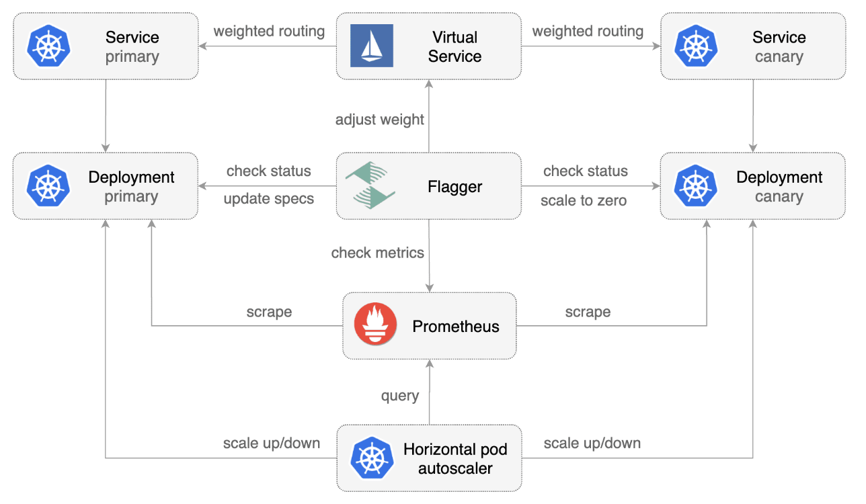Click the Kubernetes icon in Deployment primary box
The height and width of the screenshot is (504, 866).
pyautogui.click(x=48, y=186)
